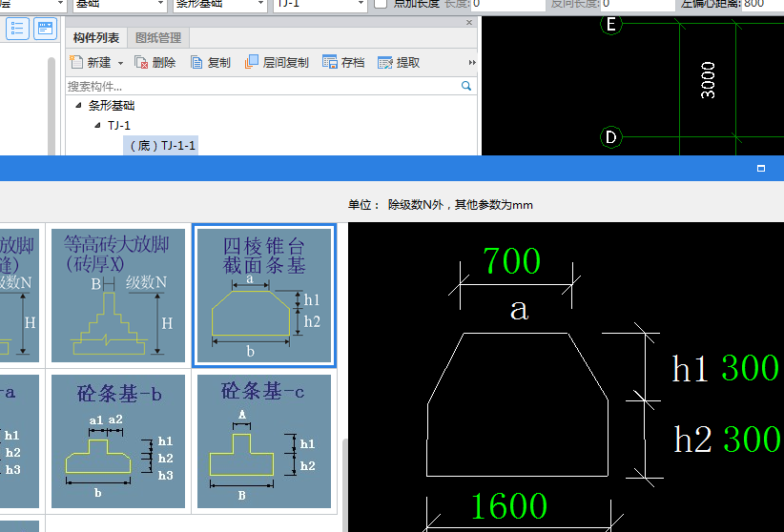This screenshot has height=532, width=784.
Task: Click the 层间复制 inter-floor copy button
Action: tap(277, 63)
